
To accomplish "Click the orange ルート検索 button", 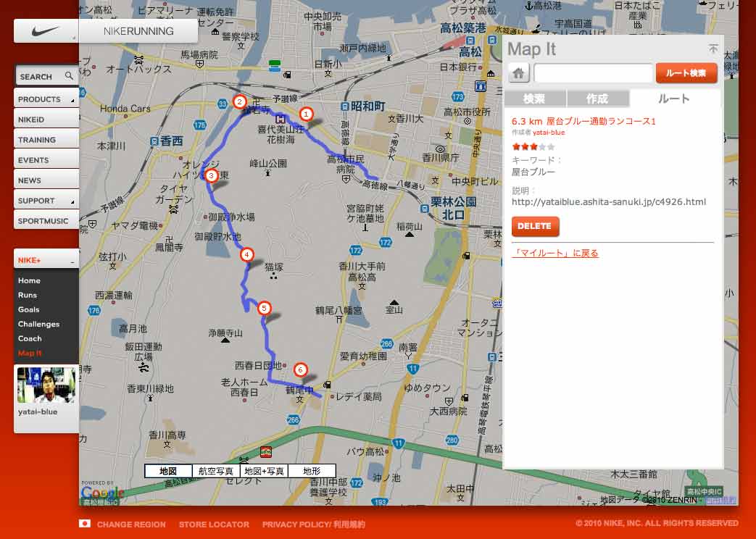I will click(686, 73).
